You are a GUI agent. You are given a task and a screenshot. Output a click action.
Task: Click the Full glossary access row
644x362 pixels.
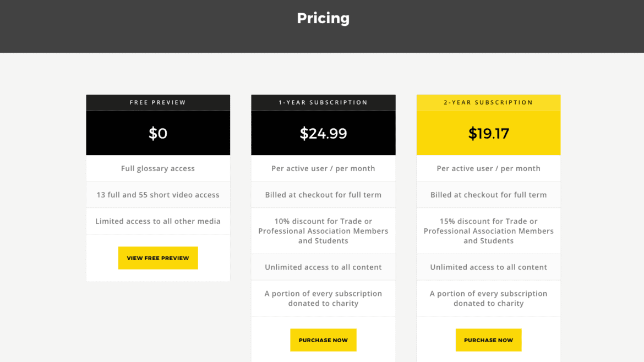tap(158, 168)
